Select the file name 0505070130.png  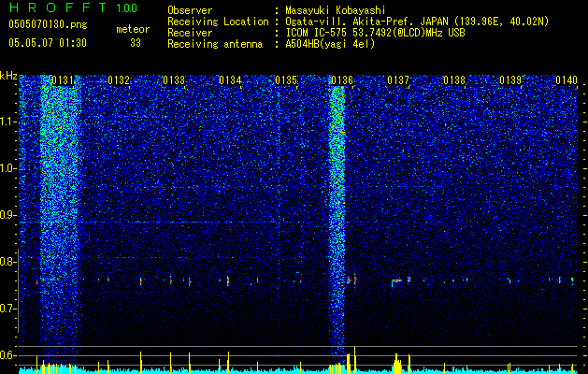click(48, 24)
